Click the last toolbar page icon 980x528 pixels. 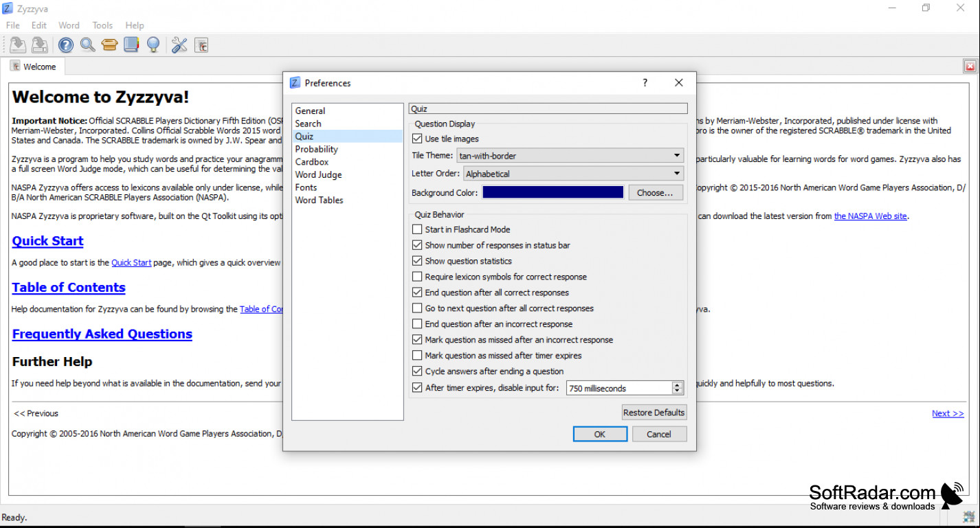(201, 45)
